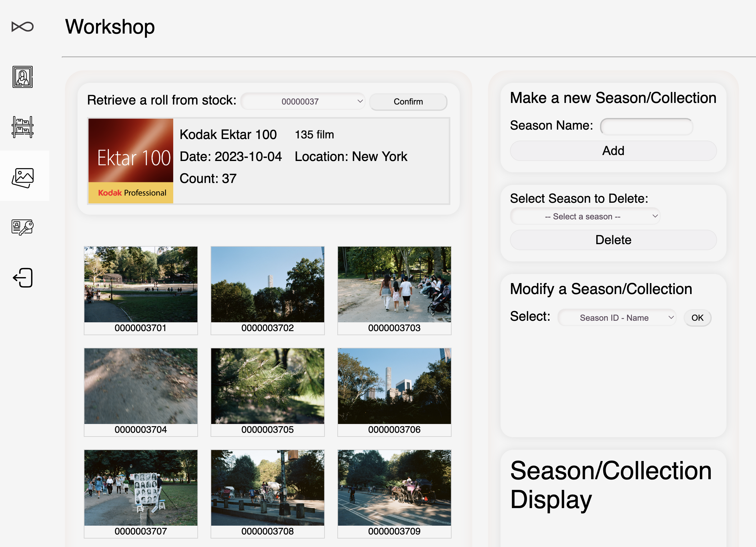Click the Kodak Ektar 100 film name text
Viewport: 756px width, 547px height.
(x=228, y=135)
